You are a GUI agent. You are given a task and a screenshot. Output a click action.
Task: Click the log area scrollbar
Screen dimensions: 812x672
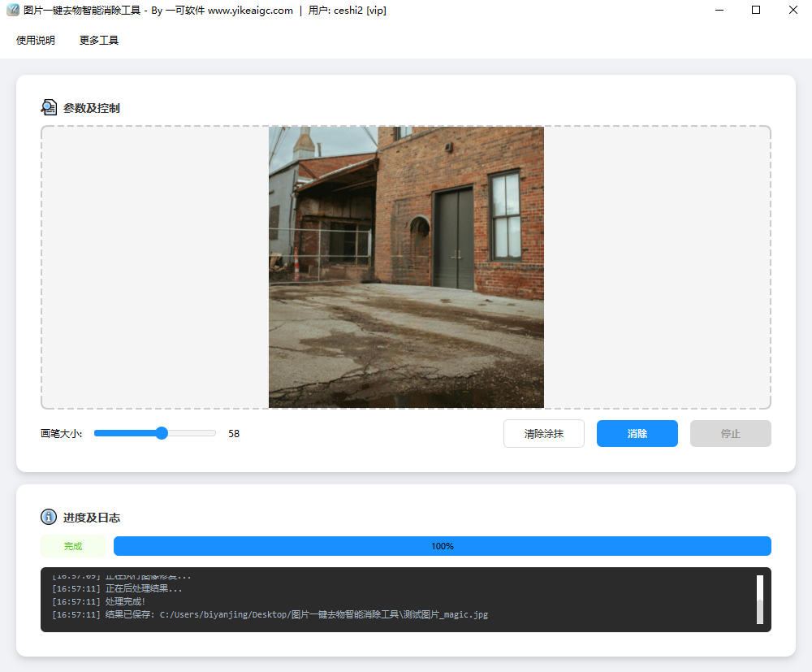760,601
